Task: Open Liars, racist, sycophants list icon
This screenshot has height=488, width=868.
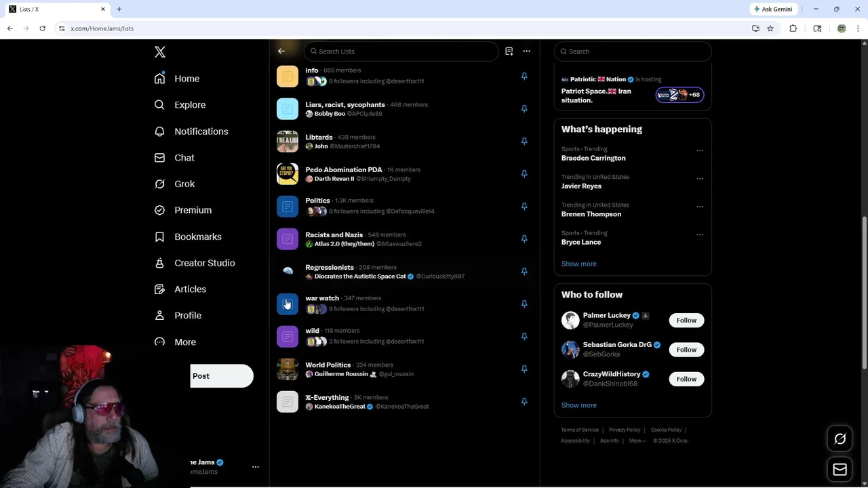Action: 288,108
